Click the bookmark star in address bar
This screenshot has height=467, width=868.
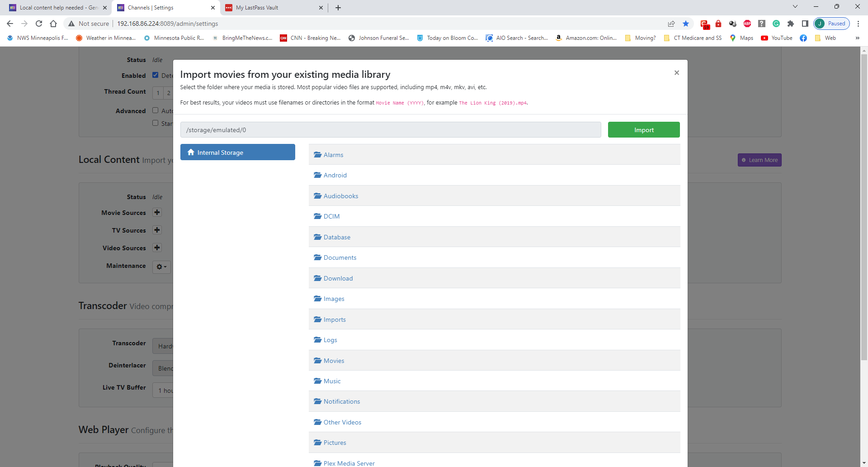click(686, 24)
